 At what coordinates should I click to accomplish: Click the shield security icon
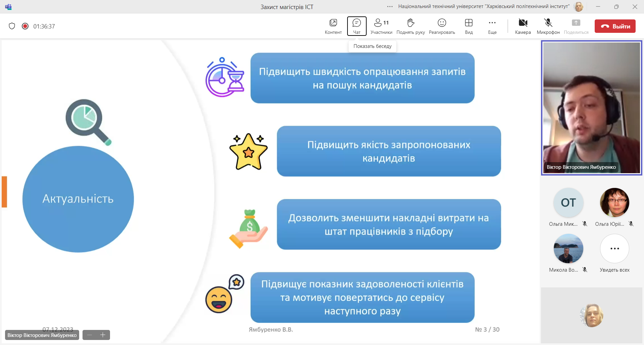pos(12,26)
